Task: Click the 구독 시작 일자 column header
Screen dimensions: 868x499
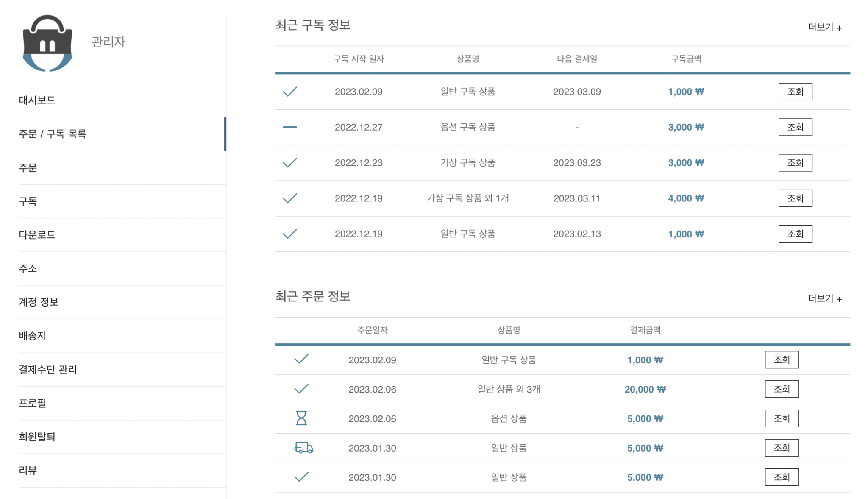Action: click(x=359, y=59)
